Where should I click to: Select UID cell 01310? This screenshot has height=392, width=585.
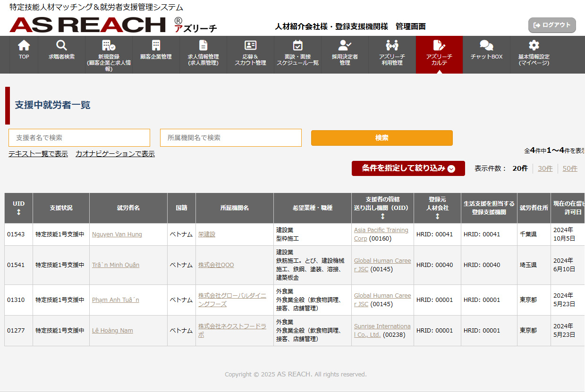pyautogui.click(x=19, y=300)
